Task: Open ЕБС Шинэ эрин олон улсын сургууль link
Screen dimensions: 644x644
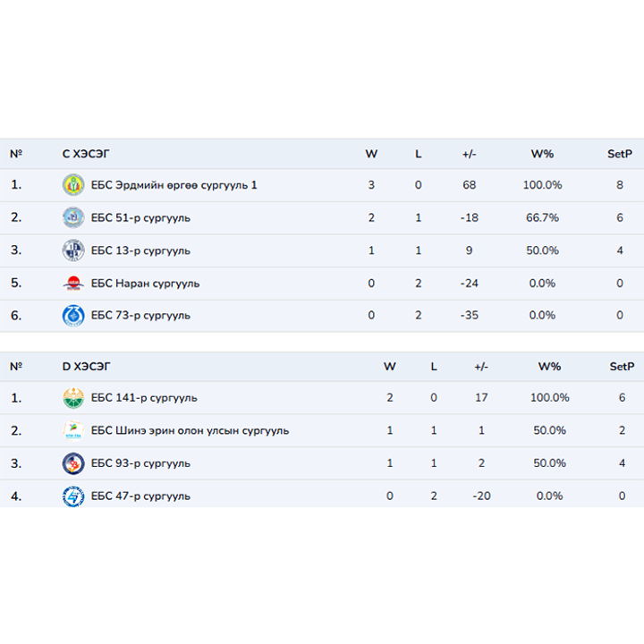Action: pyautogui.click(x=190, y=430)
